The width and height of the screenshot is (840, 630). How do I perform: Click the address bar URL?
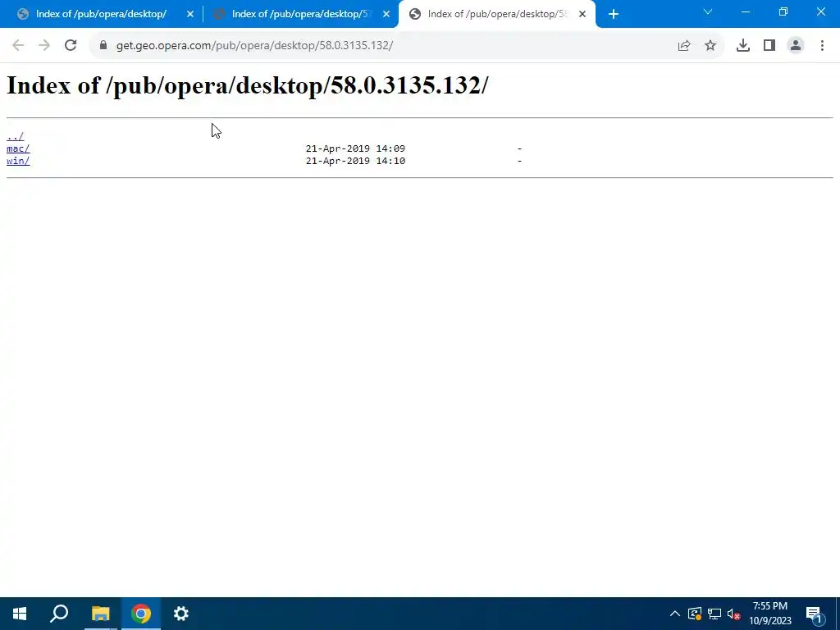click(254, 46)
